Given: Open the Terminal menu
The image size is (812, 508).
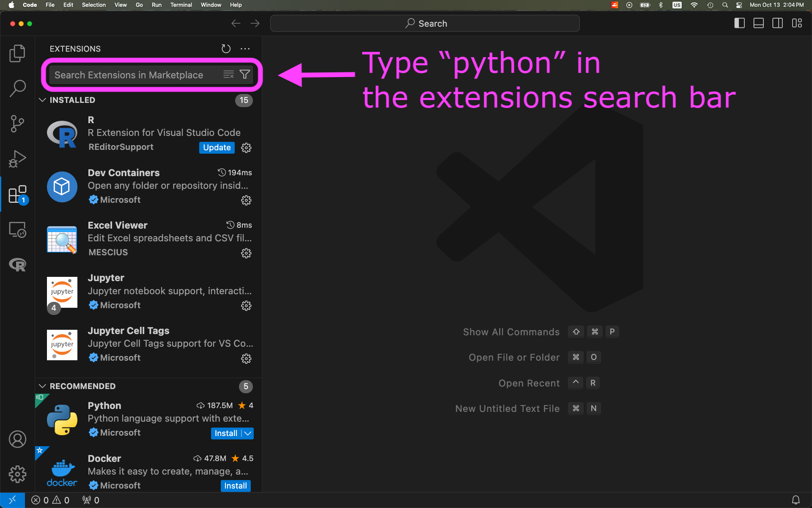Looking at the screenshot, I should pos(181,5).
